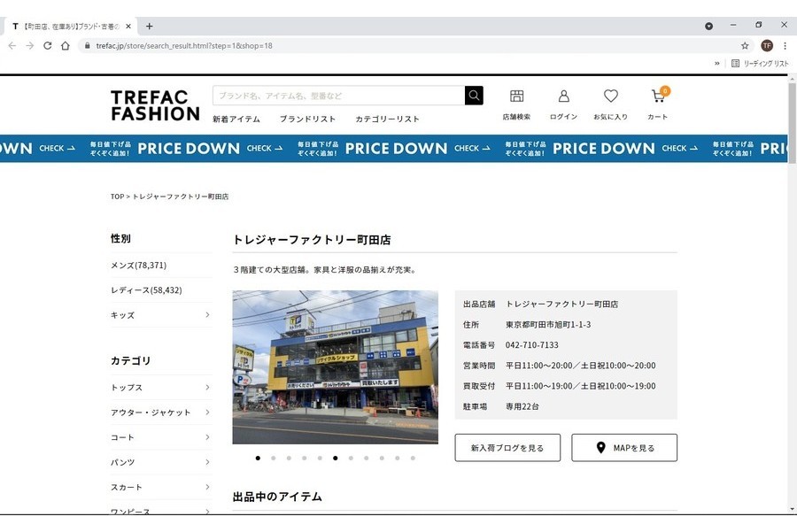Show hidden bookmarks with double chevron
Screen dimensions: 797x532
pos(717,64)
